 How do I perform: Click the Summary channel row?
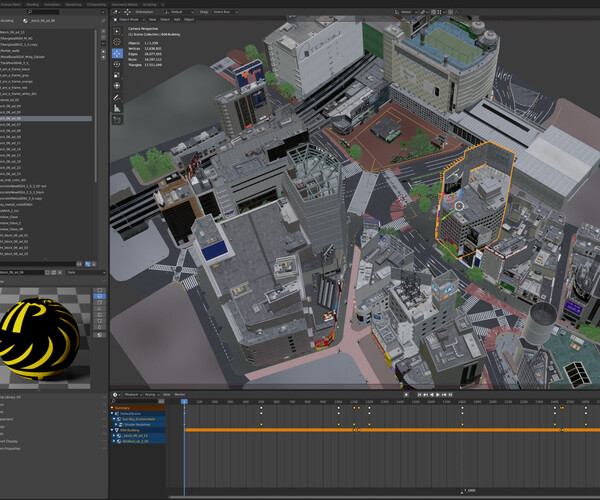point(138,408)
